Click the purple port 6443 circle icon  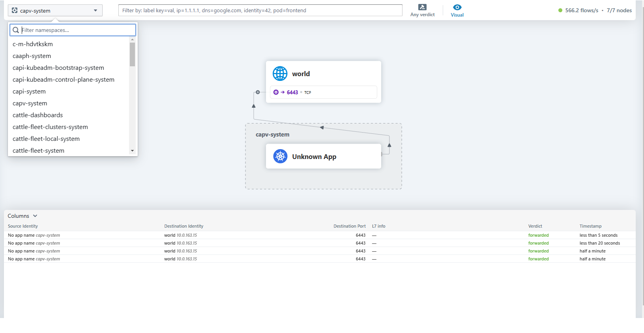point(276,92)
